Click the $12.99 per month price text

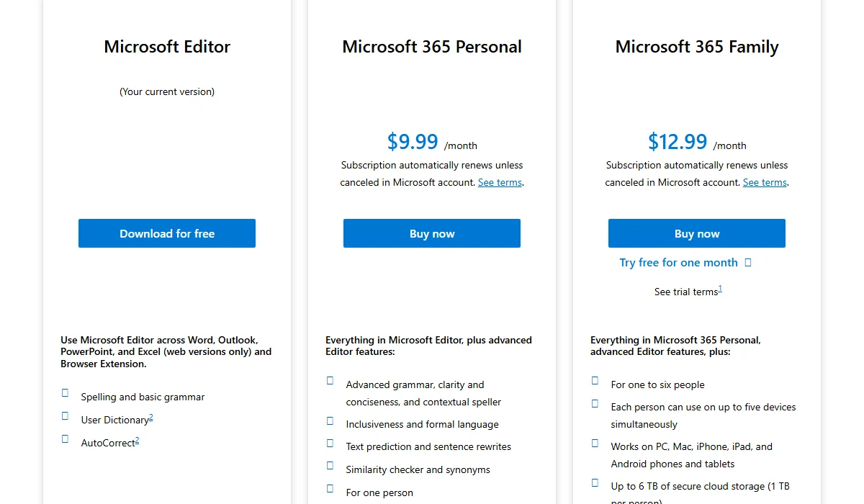pos(678,141)
